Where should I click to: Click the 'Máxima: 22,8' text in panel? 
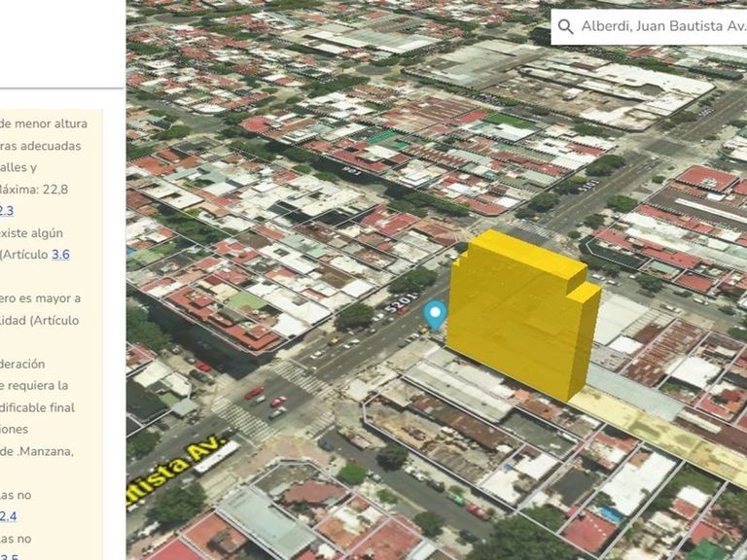(x=34, y=189)
